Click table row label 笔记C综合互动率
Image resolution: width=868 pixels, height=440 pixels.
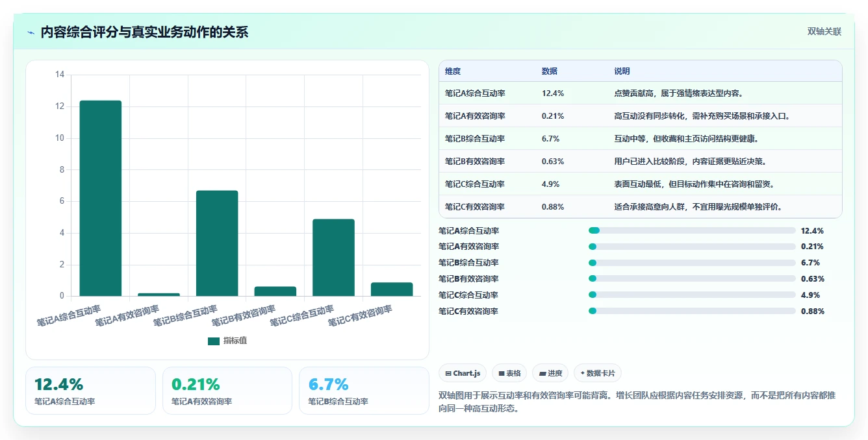coord(475,184)
